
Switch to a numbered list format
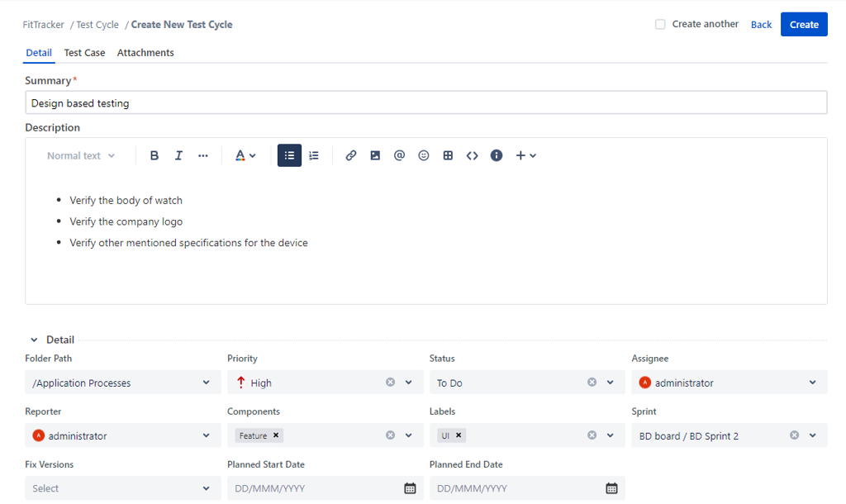pos(314,155)
